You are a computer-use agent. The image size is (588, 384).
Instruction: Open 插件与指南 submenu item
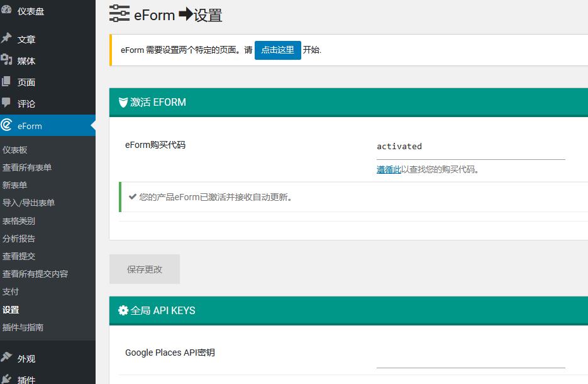[23, 327]
